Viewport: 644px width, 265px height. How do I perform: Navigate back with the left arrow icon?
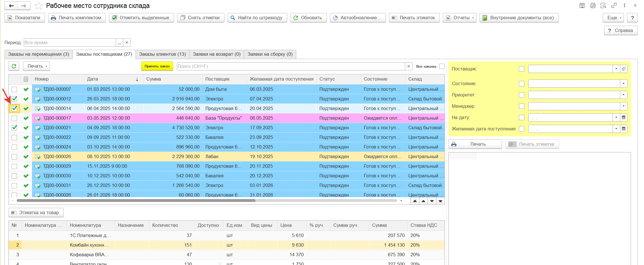(11, 6)
